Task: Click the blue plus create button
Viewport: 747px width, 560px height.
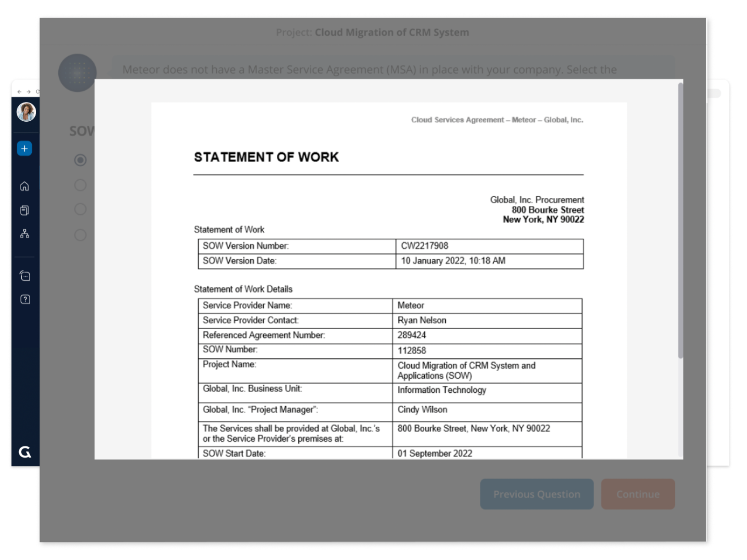Action: (25, 149)
